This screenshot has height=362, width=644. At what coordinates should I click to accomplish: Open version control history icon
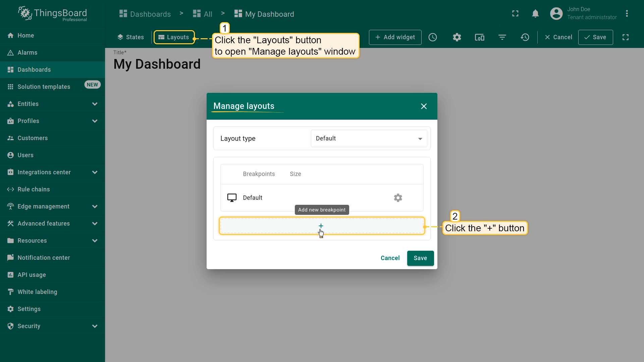click(525, 37)
